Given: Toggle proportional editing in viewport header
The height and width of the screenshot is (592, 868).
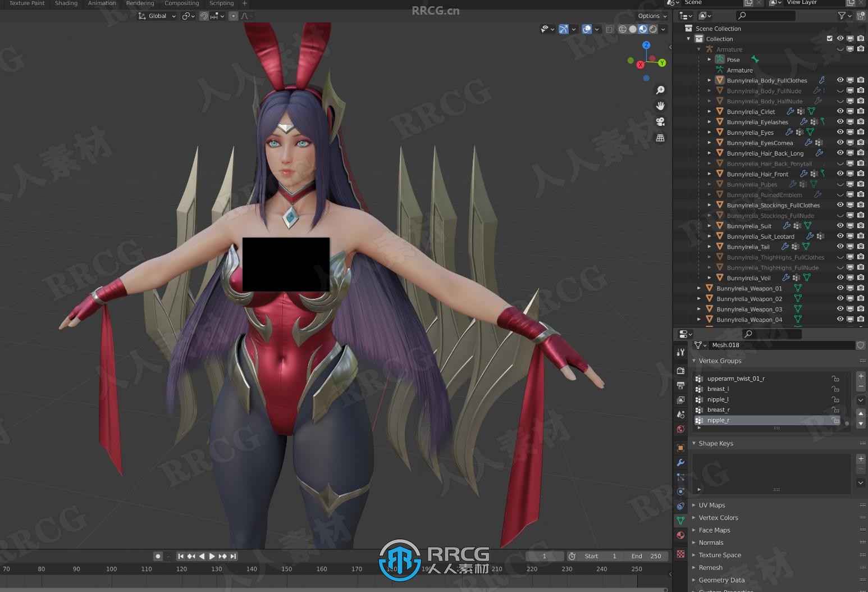Looking at the screenshot, I should pos(234,16).
